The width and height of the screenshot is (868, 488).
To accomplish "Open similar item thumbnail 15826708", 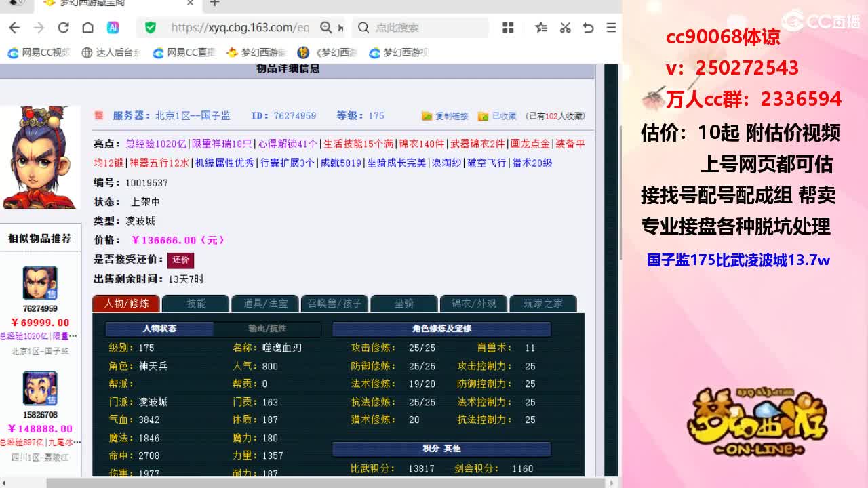I will pyautogui.click(x=40, y=388).
